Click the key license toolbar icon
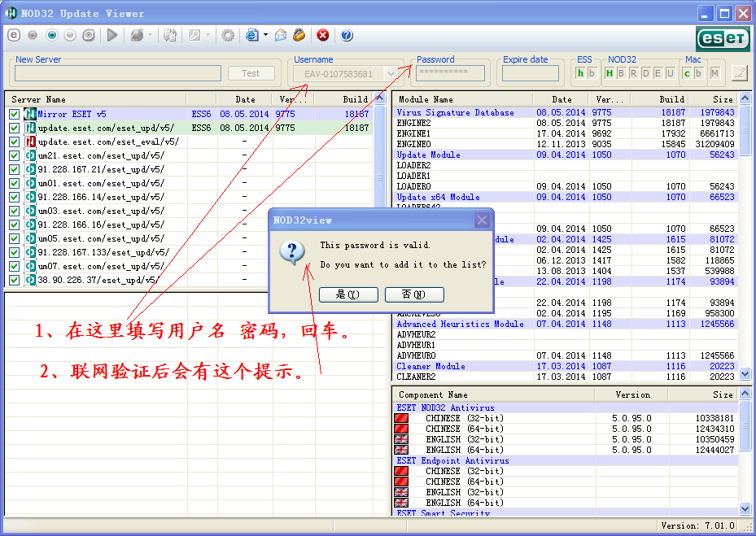The image size is (756, 536). tap(194, 35)
